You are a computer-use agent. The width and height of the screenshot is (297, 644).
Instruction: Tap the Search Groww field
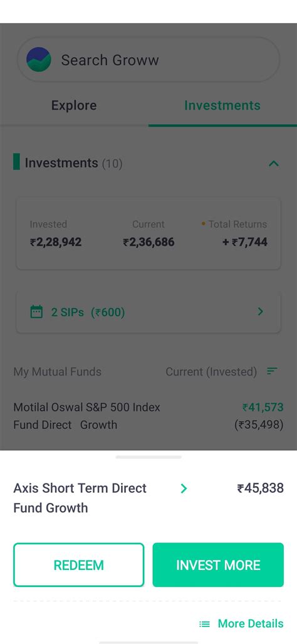click(x=148, y=60)
